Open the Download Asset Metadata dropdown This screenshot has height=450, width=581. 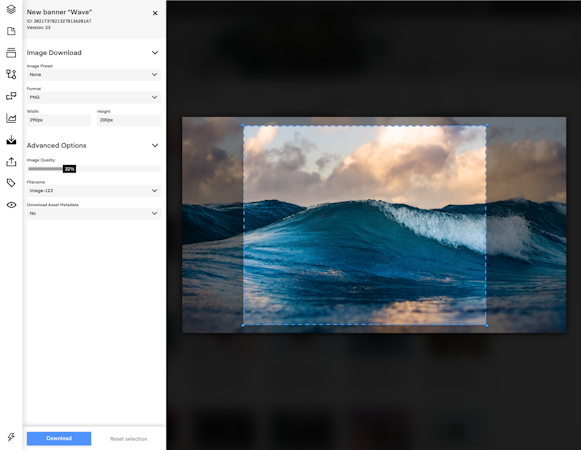pos(94,213)
